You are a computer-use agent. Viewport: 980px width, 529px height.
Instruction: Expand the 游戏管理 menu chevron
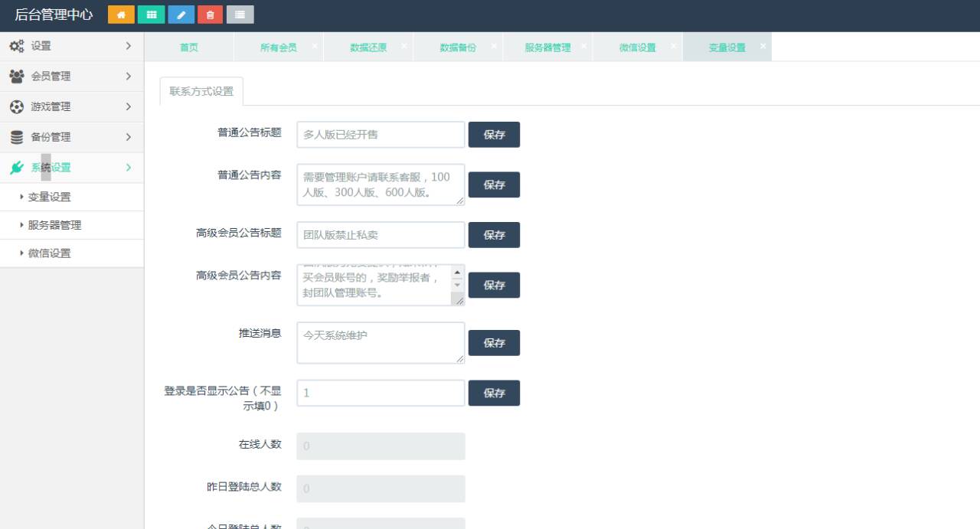point(128,106)
